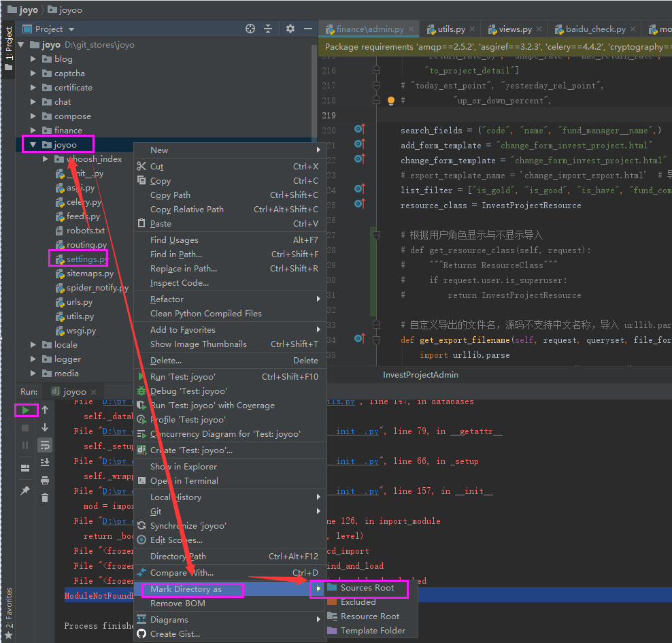This screenshot has width=672, height=643.
Task: Expand the finance folder in the project tree
Action: point(33,130)
